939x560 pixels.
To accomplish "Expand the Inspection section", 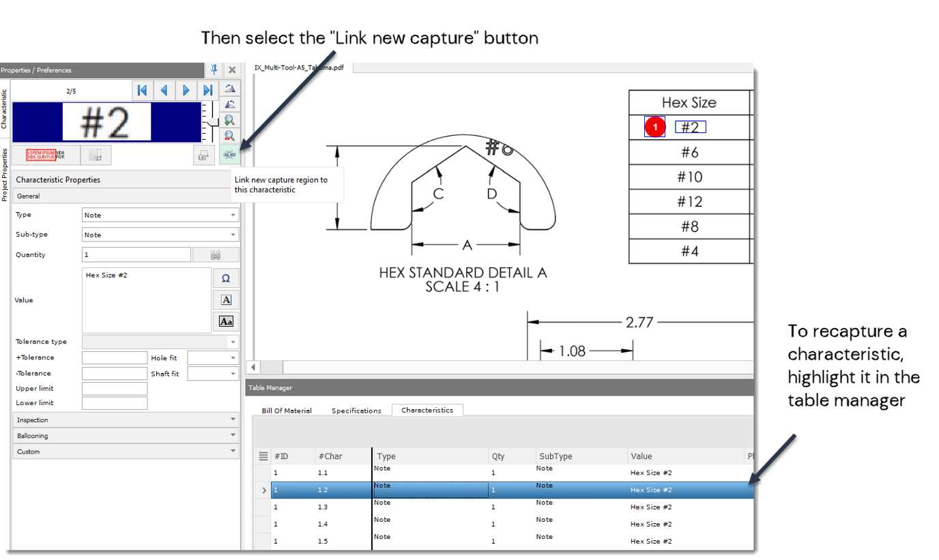I will coord(126,419).
